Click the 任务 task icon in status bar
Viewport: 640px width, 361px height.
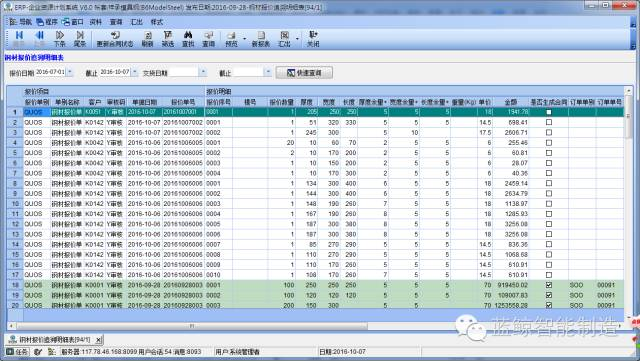click(x=10, y=352)
